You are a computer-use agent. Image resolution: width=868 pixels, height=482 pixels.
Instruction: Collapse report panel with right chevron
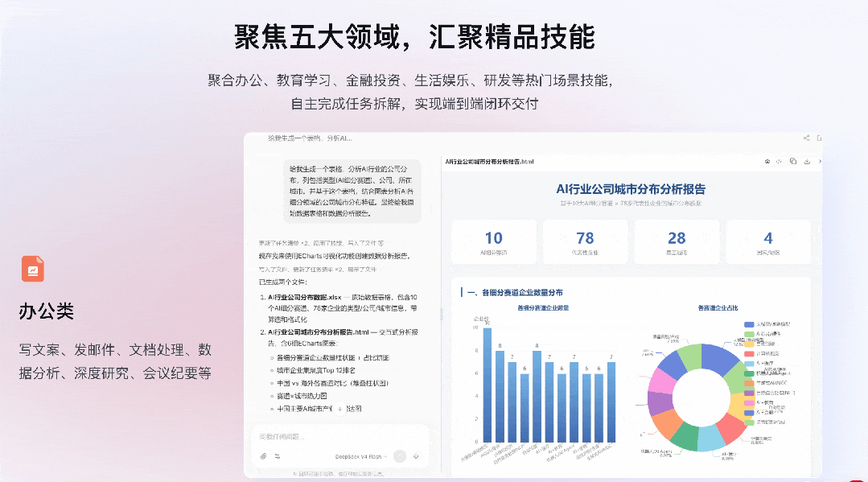[x=820, y=162]
